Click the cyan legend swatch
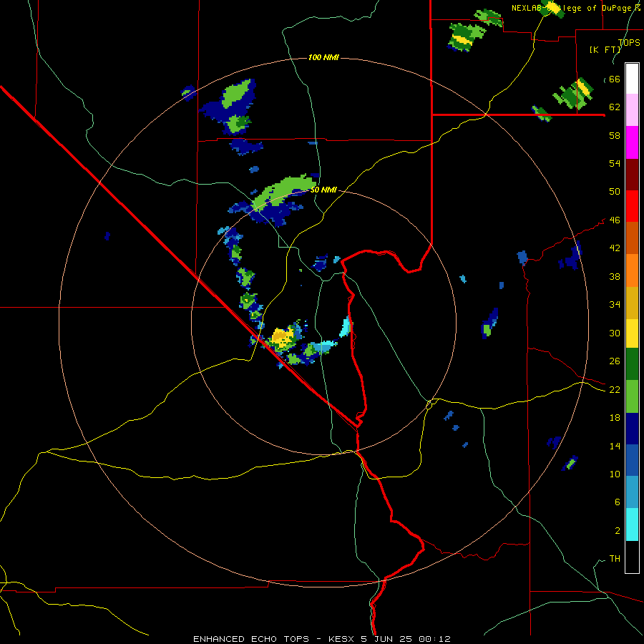Viewport: 644px width, 644px height. (x=632, y=525)
